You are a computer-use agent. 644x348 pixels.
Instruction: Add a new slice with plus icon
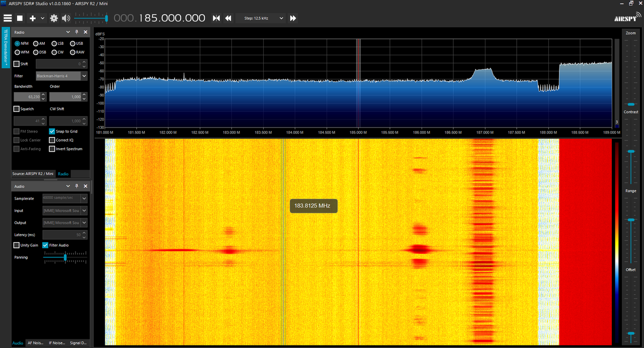(33, 18)
